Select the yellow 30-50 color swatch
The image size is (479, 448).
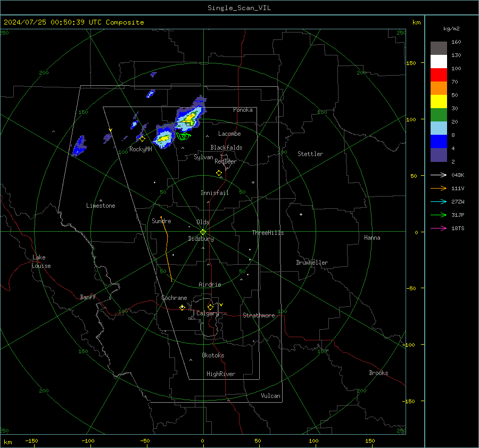click(439, 102)
